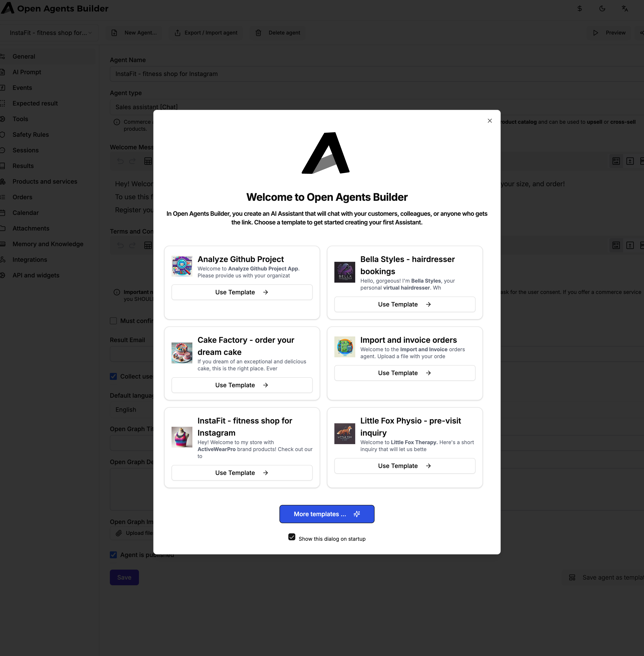Toggle dark mode moon icon
The image size is (644, 656).
[x=602, y=9]
